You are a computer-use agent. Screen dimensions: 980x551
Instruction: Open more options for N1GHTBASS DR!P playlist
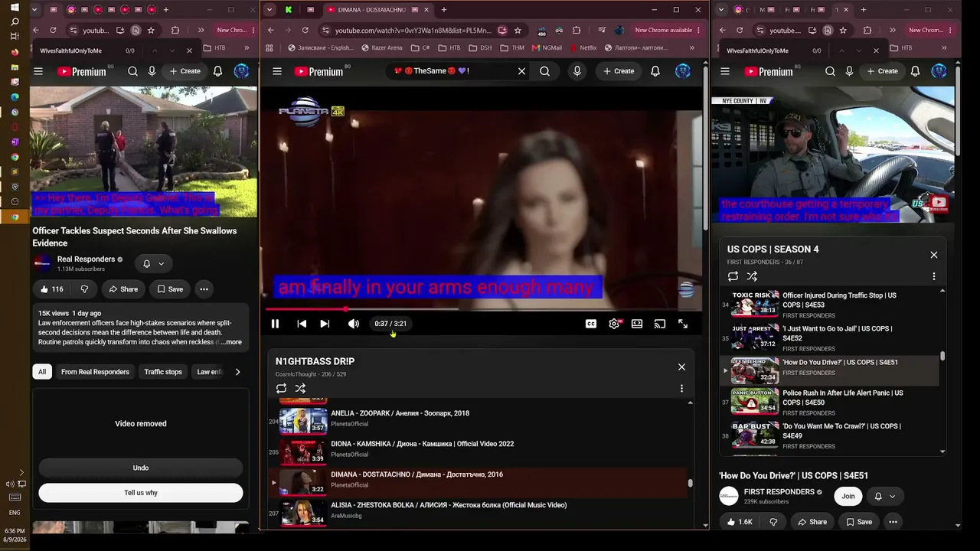[x=681, y=388]
